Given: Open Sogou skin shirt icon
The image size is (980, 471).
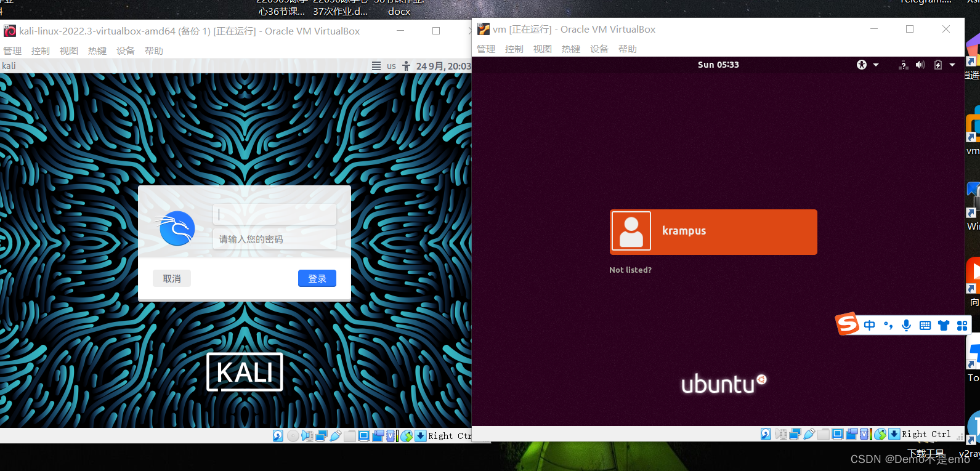Looking at the screenshot, I should pyautogui.click(x=944, y=325).
